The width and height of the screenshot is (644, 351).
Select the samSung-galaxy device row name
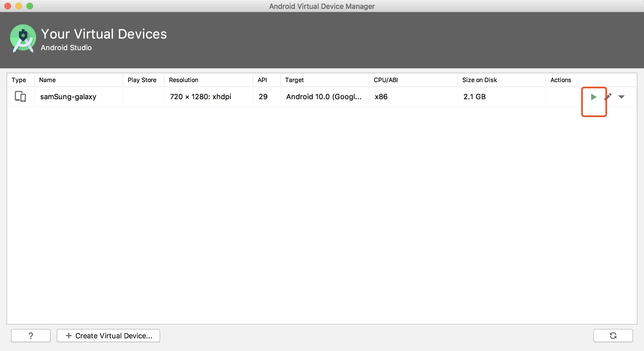tap(68, 97)
